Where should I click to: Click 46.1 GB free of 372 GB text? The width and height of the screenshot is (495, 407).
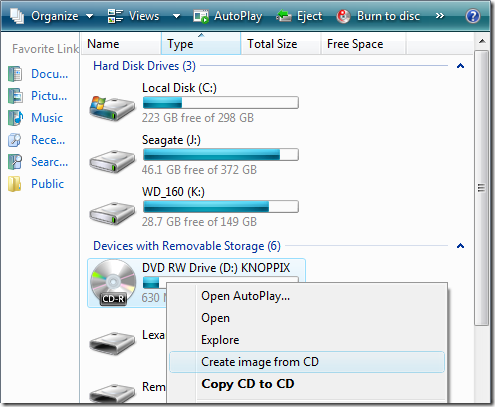(x=199, y=170)
